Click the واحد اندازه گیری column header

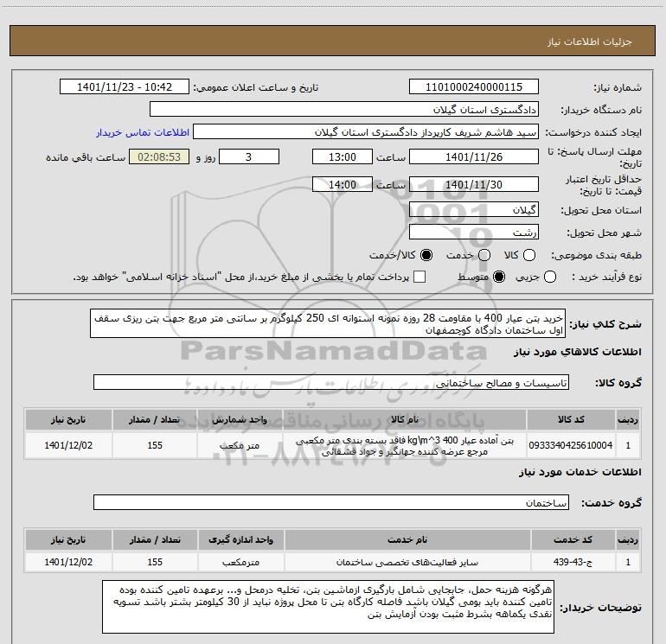[240, 539]
